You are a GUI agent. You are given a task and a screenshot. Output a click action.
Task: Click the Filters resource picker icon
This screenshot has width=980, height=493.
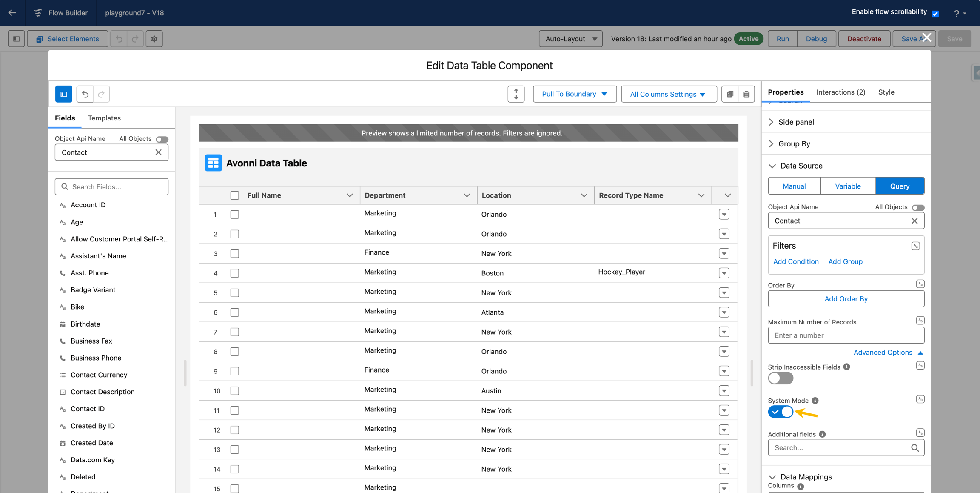[x=915, y=246]
